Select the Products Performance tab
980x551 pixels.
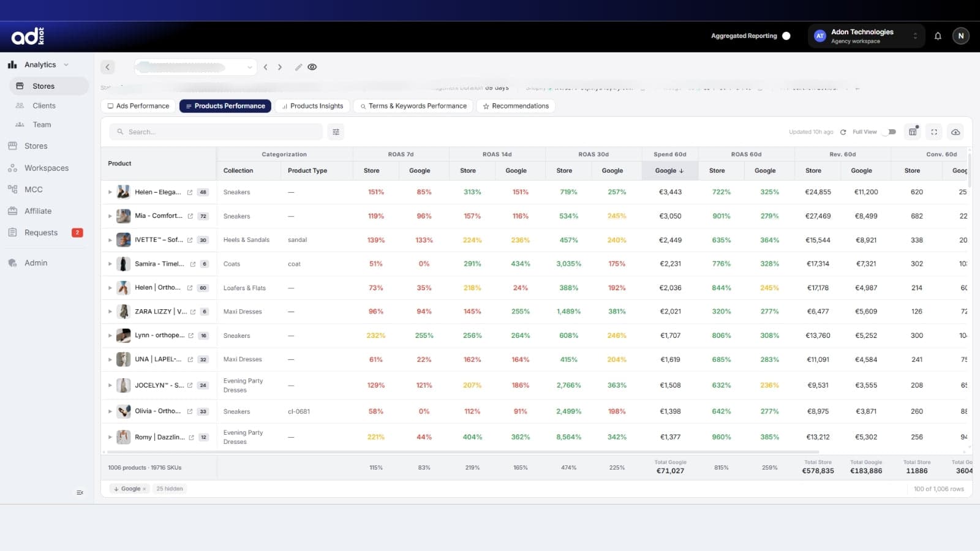point(225,106)
